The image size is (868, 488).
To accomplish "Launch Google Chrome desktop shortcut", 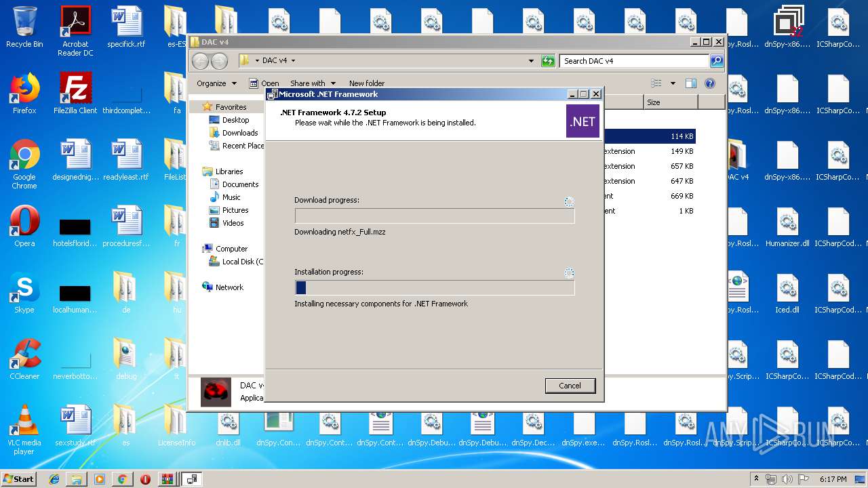I will [24, 164].
